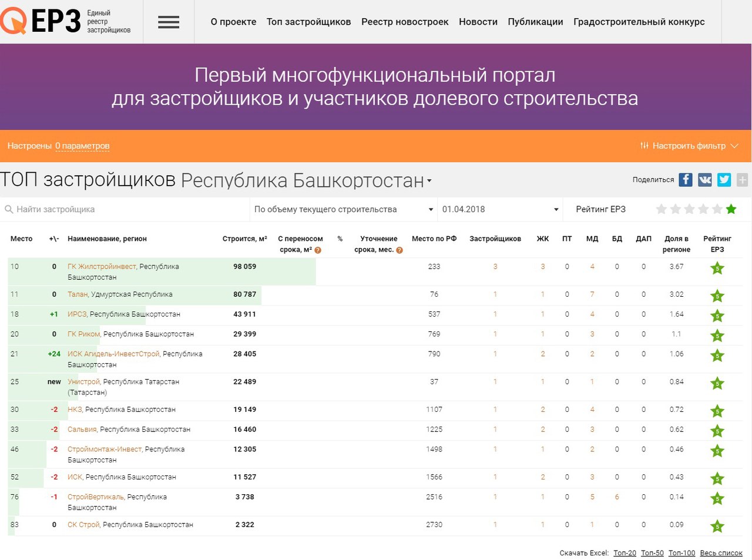
Task: Open developer link 'Строймонтаж-Инвест'
Action: tap(105, 450)
